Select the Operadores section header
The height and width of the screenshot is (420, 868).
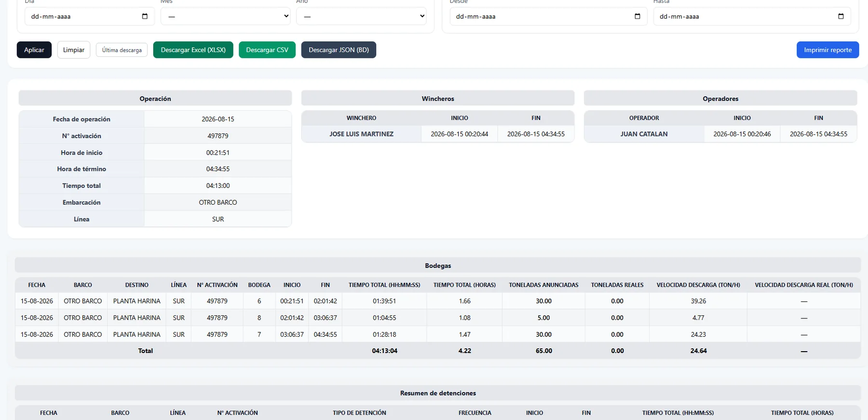click(x=720, y=98)
